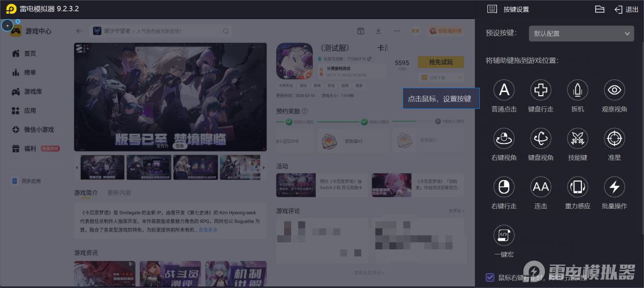This screenshot has height=288, width=644.
Task: Choose the 技能键 crossed-swords icon
Action: pos(577,138)
